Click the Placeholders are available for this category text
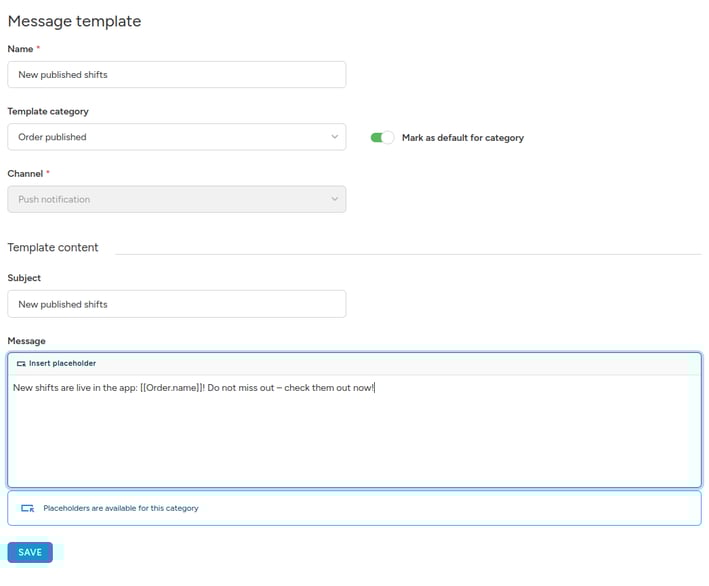The image size is (709, 586). tap(121, 508)
